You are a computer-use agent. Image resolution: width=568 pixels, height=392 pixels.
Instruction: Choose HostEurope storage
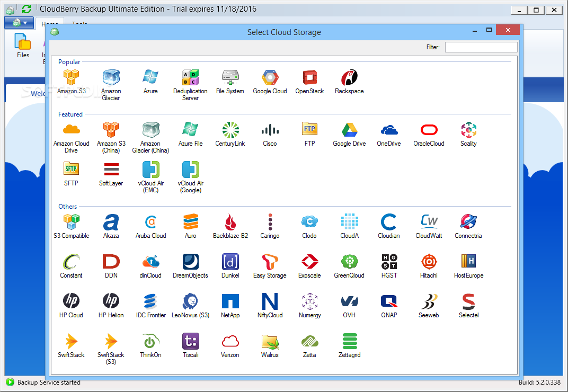tap(469, 266)
